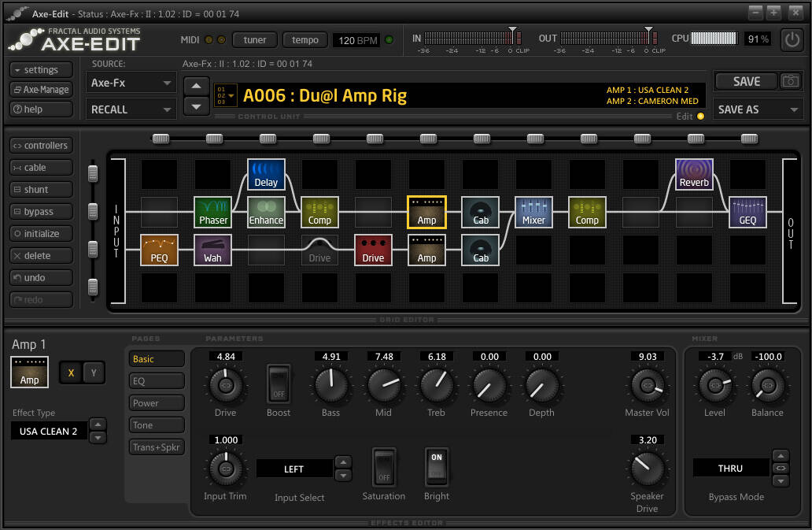
Task: Click the 120 BPM tempo field
Action: coord(357,40)
